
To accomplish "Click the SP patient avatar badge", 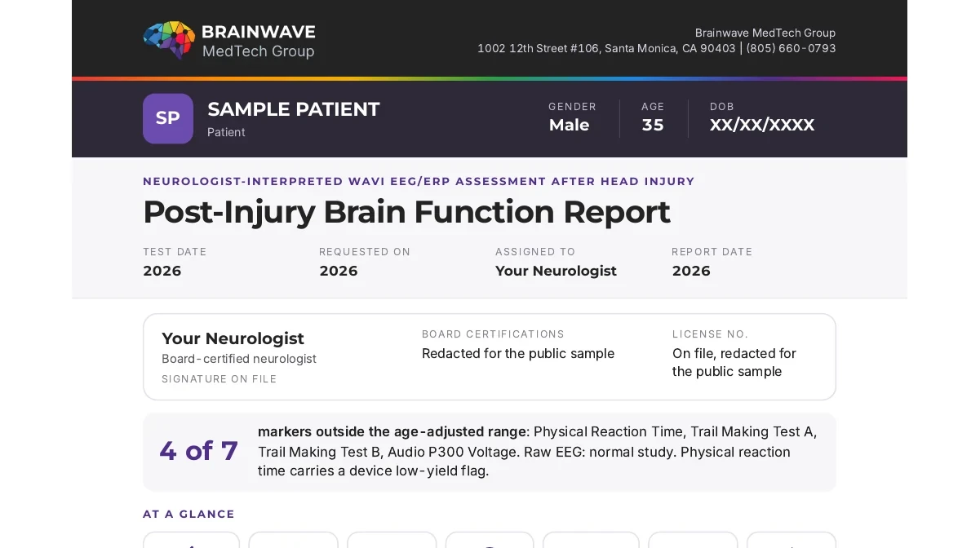I will 168,118.
